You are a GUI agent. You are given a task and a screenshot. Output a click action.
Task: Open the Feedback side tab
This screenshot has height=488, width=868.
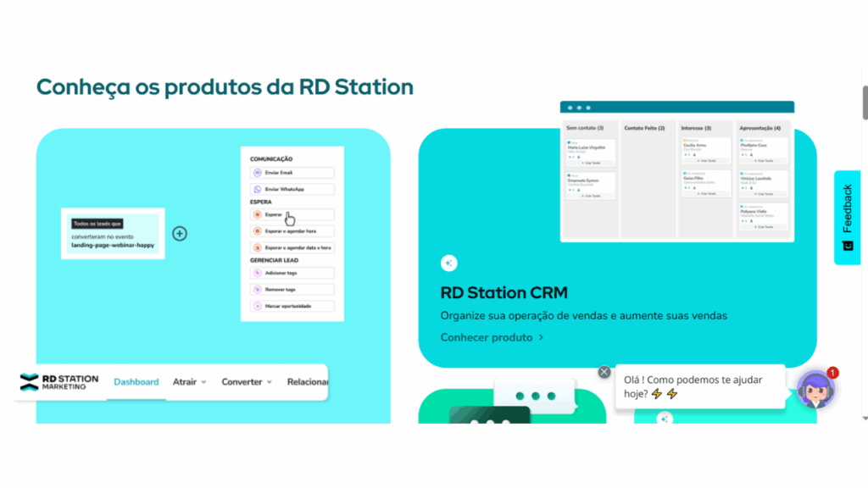848,218
